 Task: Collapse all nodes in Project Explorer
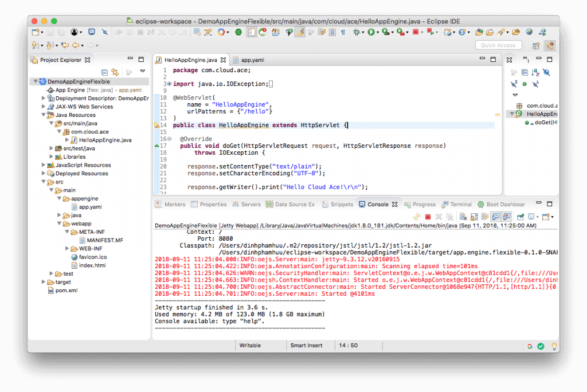[103, 72]
